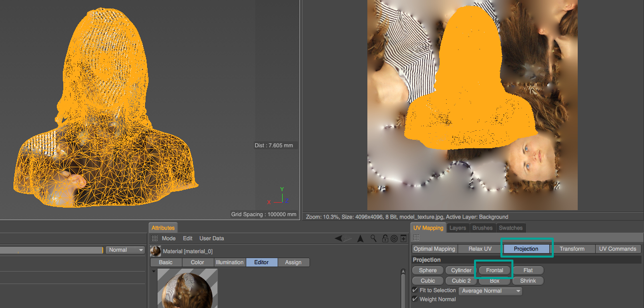Image resolution: width=644 pixels, height=308 pixels.
Task: Click the magnifier search icon in Attributes
Action: pyautogui.click(x=373, y=239)
